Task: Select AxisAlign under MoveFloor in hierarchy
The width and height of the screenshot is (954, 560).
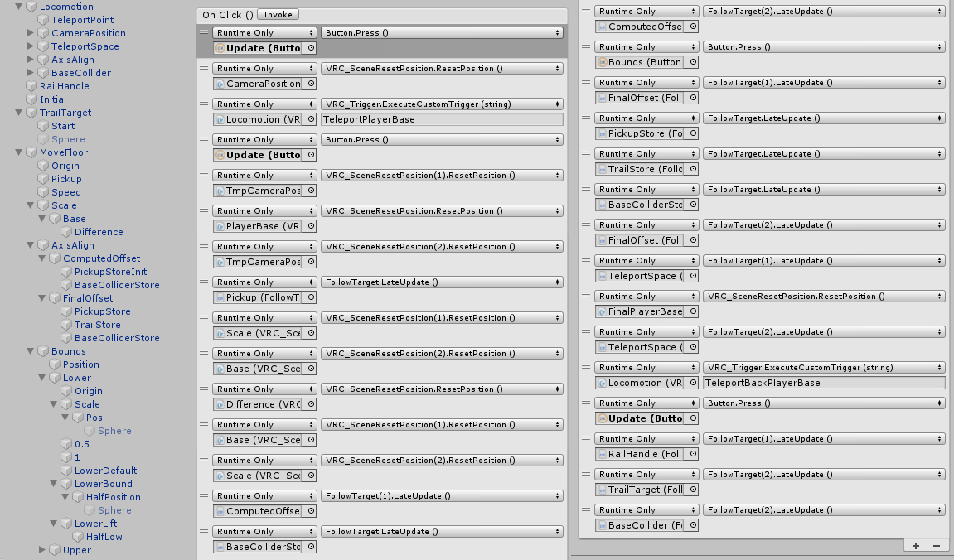Action: (72, 246)
